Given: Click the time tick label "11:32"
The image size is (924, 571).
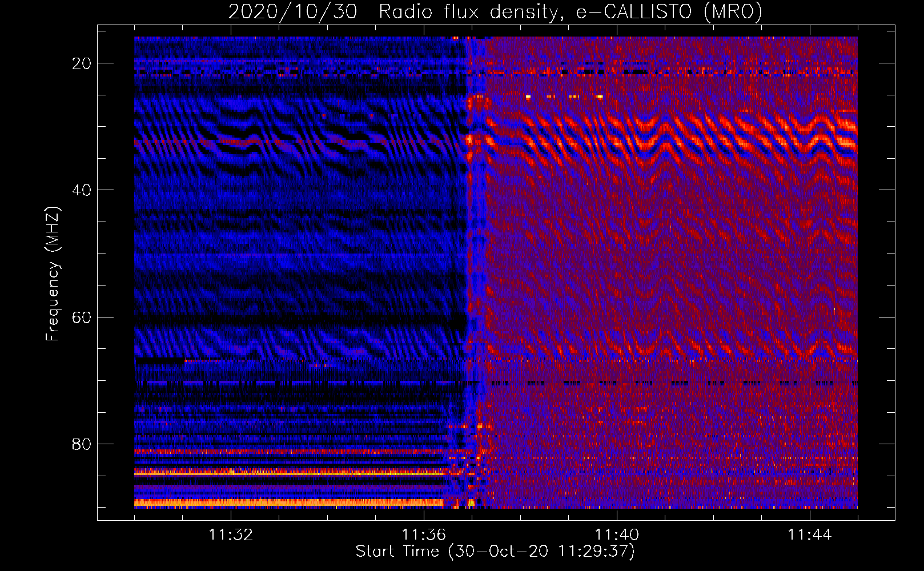Looking at the screenshot, I should click(231, 534).
